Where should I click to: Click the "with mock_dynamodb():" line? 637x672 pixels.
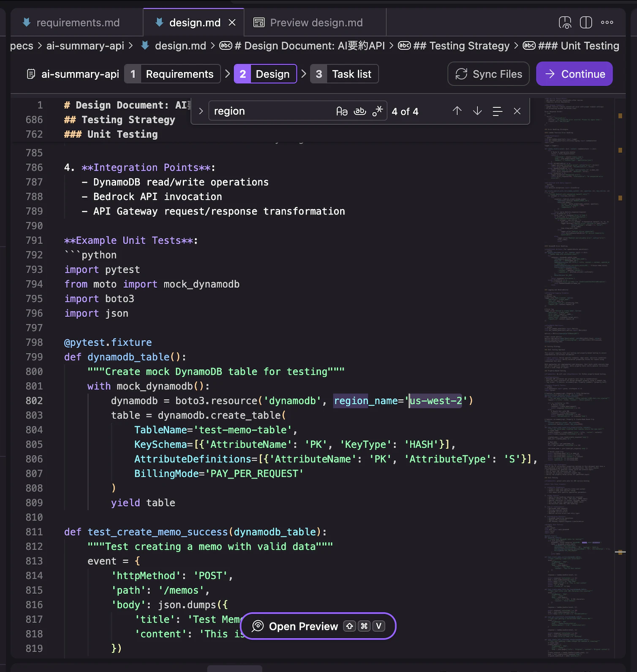(x=148, y=386)
